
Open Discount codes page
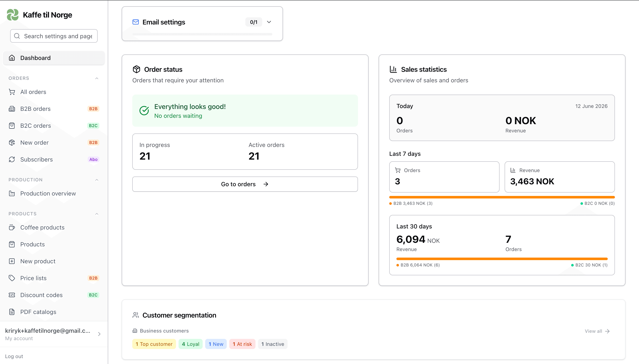pyautogui.click(x=54, y=295)
